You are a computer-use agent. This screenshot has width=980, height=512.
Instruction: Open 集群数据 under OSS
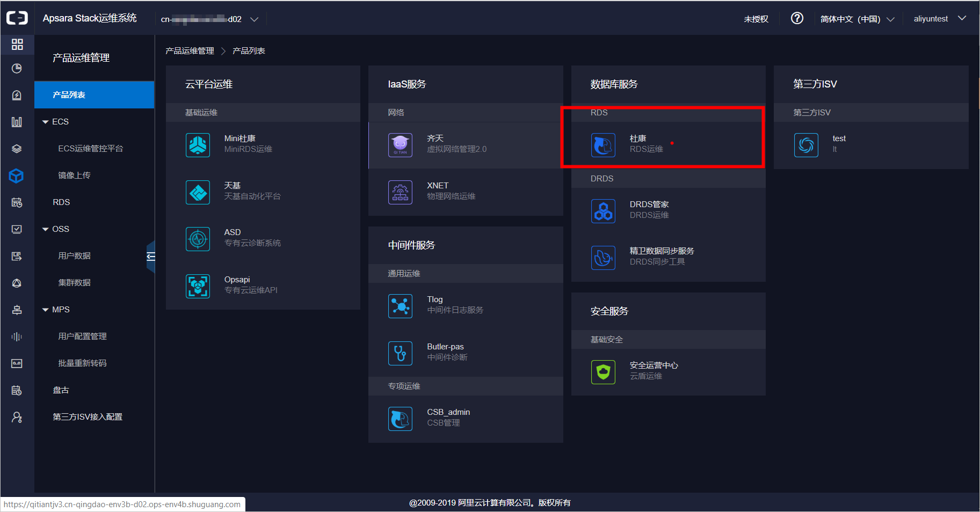pos(74,283)
